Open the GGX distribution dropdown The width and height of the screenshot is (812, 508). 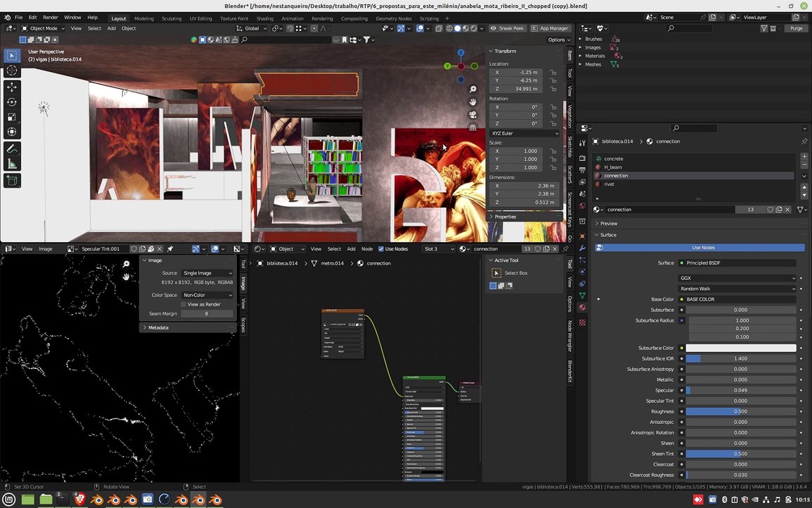[x=737, y=279]
